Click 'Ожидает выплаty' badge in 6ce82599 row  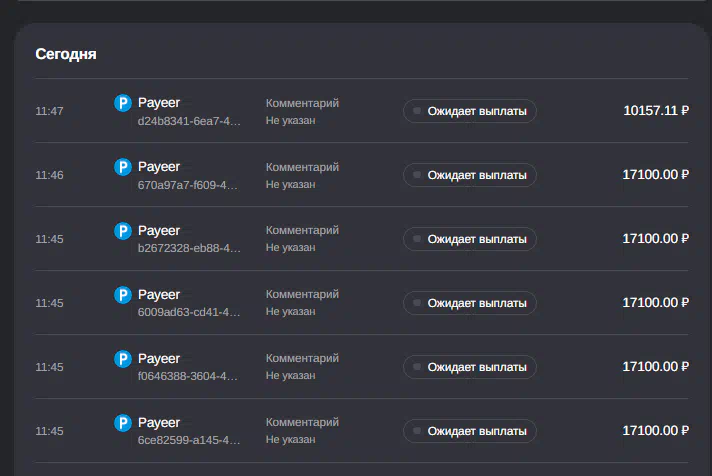click(470, 431)
